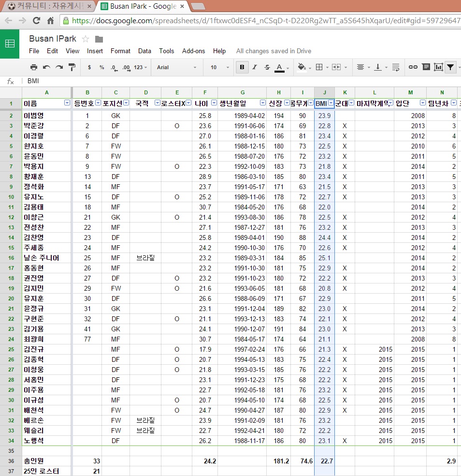This screenshot has height=476, width=461.
Task: Open filter dropdown on 이름 column
Action: click(x=67, y=103)
